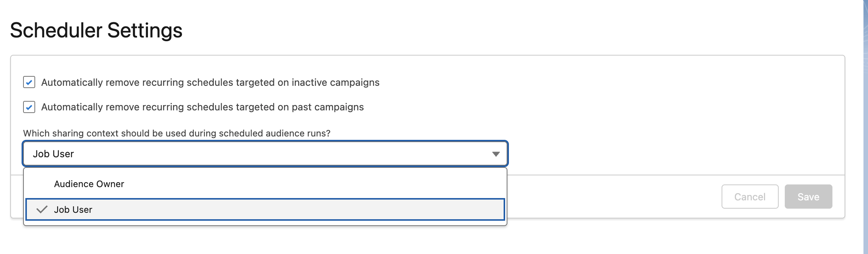Click the dropdown arrow triangle in the combobox
The image size is (868, 254).
(496, 154)
